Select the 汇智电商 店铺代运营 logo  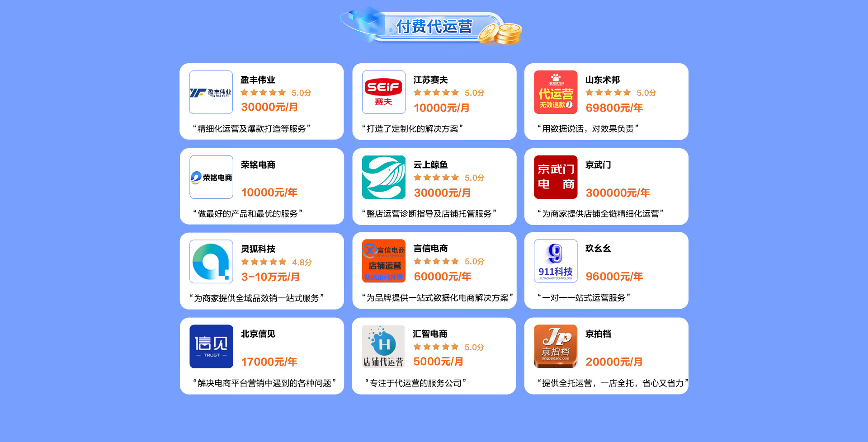(383, 347)
